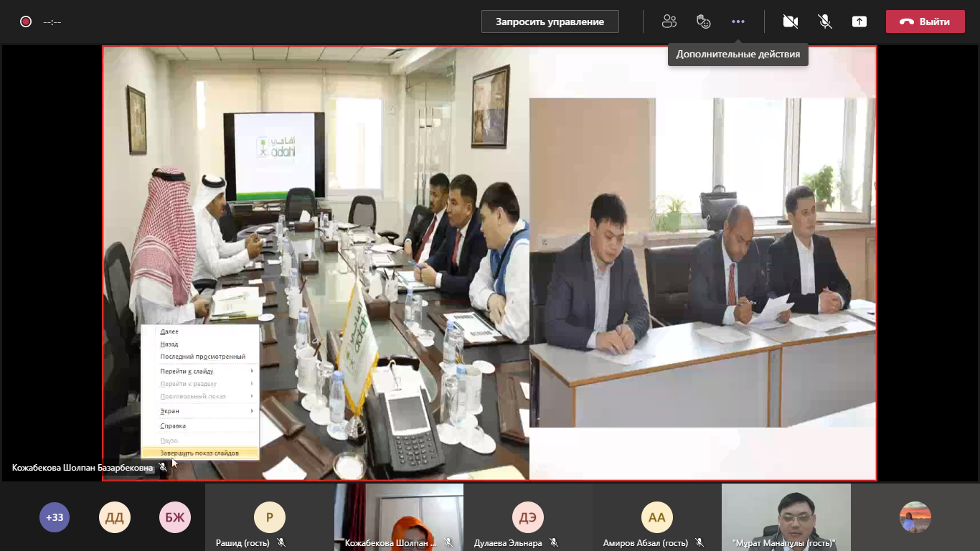The height and width of the screenshot is (551, 980).
Task: Click the raise hand reactions icon
Action: [703, 22]
